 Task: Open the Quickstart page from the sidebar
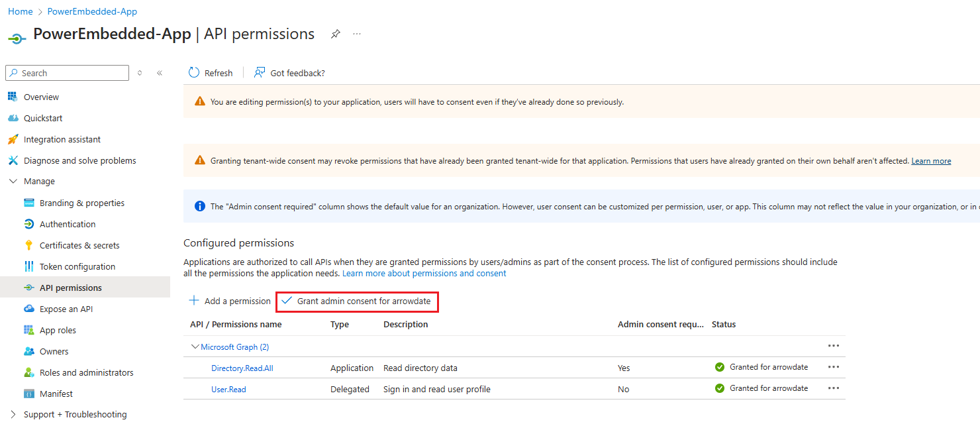click(x=43, y=118)
